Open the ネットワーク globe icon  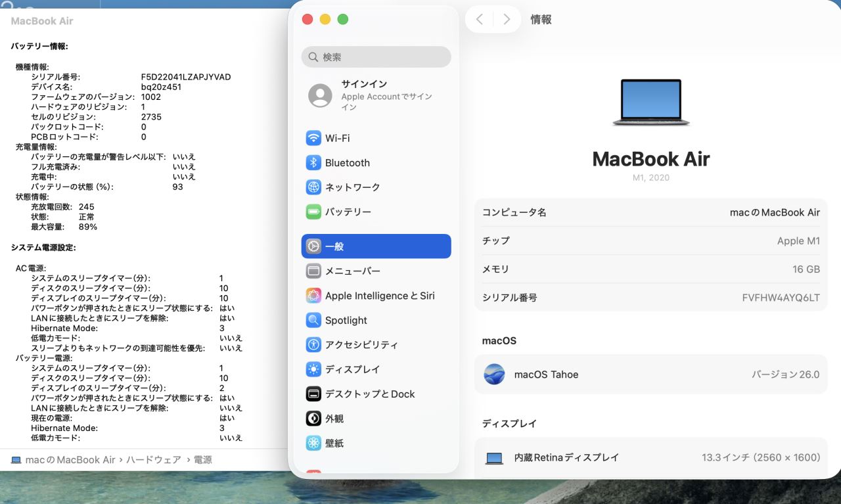[313, 187]
